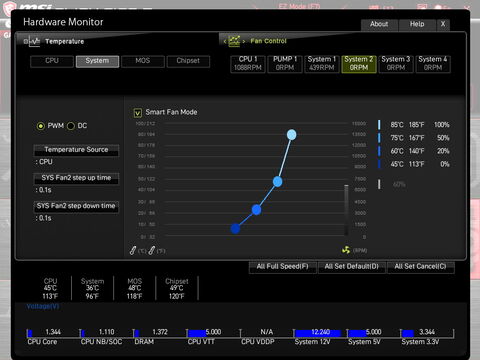Switch to System 4 fan tab
Screen dimensions: 480x360
click(433, 64)
